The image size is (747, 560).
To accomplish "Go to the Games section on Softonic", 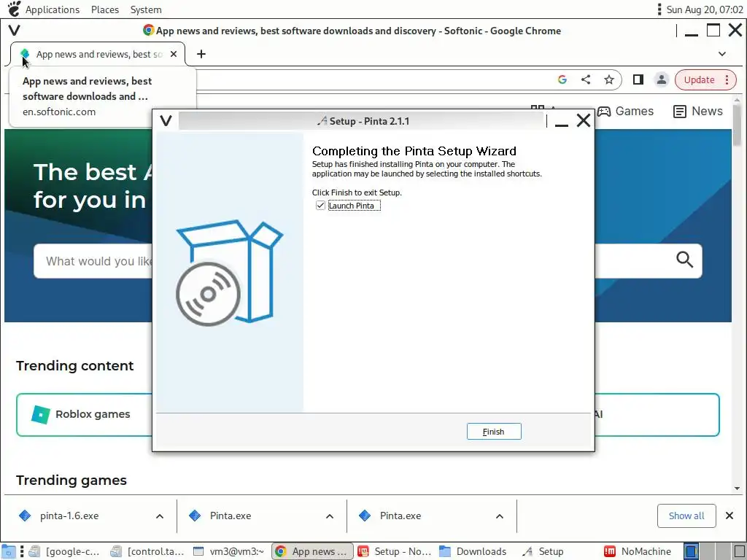I will (625, 112).
